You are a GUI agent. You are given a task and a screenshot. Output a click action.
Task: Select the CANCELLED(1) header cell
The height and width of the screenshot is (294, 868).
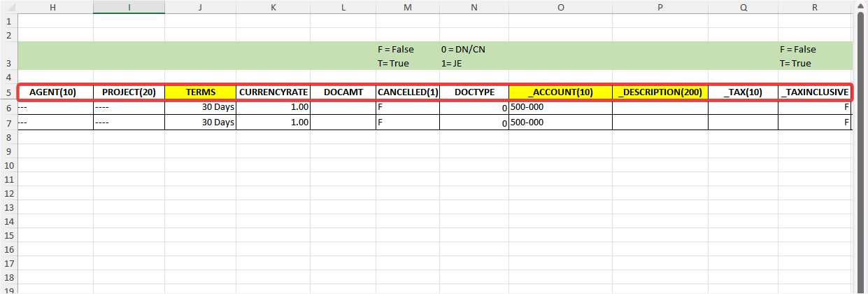click(x=408, y=92)
